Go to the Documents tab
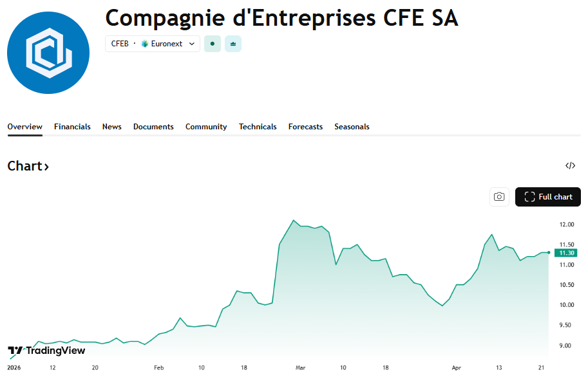Image resolution: width=588 pixels, height=379 pixels. pyautogui.click(x=153, y=127)
